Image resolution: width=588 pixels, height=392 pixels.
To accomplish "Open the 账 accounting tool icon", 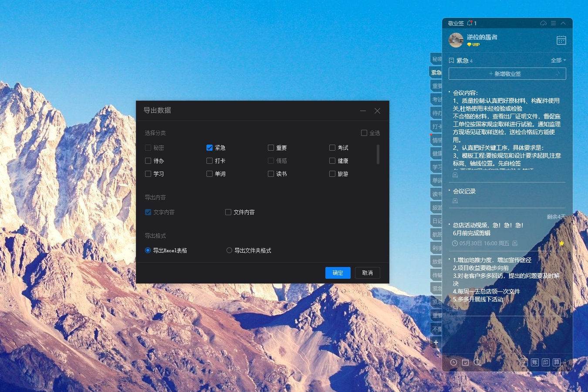I will tap(535, 362).
